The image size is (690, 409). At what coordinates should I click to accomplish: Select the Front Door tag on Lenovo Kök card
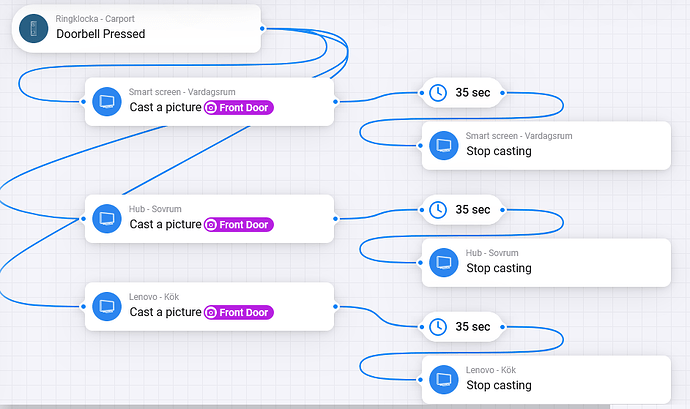point(240,312)
